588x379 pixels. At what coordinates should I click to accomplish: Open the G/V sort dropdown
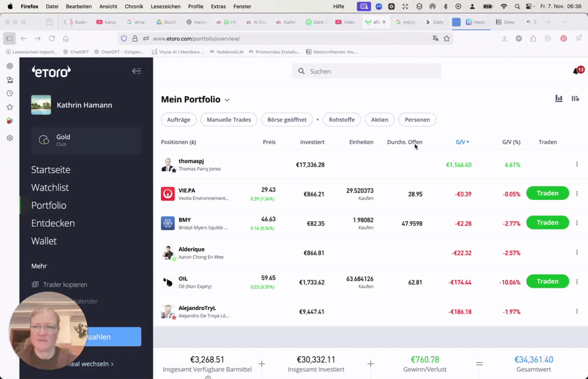point(462,142)
